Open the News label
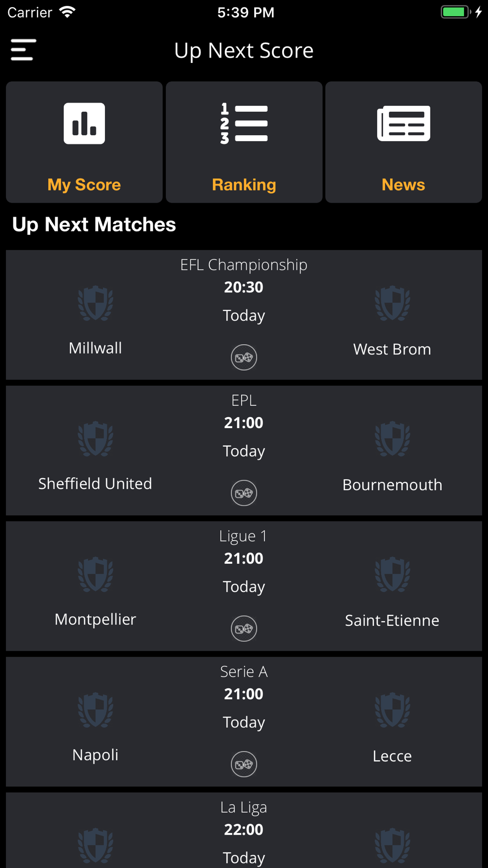The width and height of the screenshot is (488, 868). tap(404, 185)
